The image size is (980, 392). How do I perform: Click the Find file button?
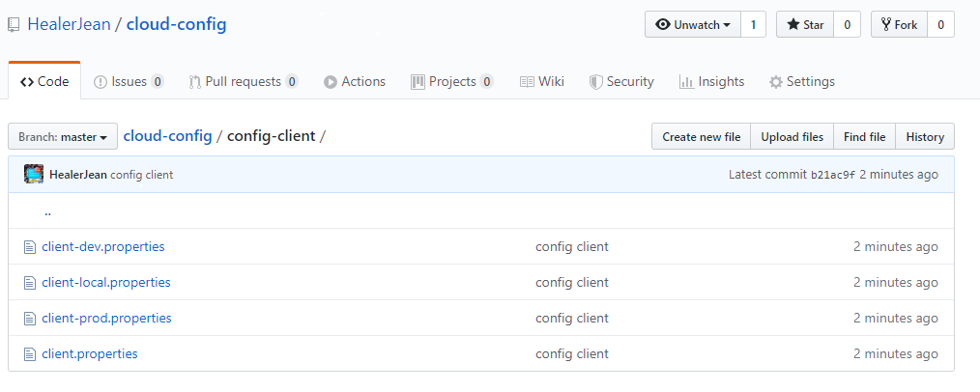(864, 137)
